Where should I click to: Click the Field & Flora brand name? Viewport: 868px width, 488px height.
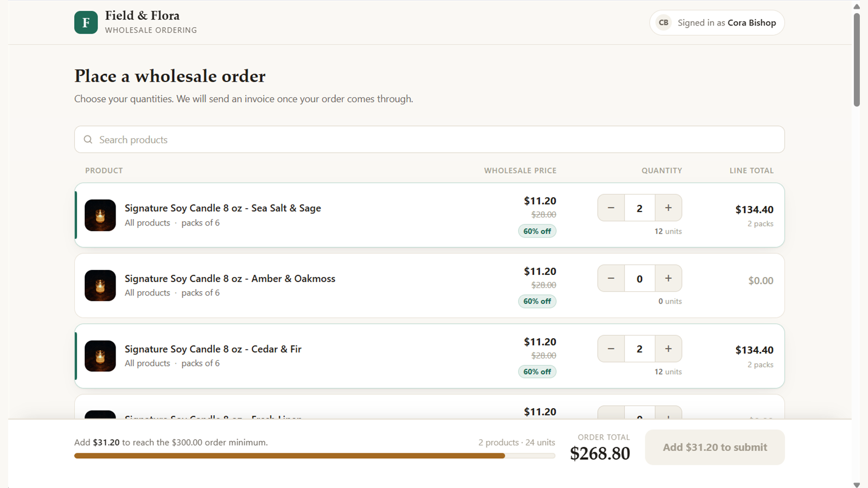tap(142, 16)
